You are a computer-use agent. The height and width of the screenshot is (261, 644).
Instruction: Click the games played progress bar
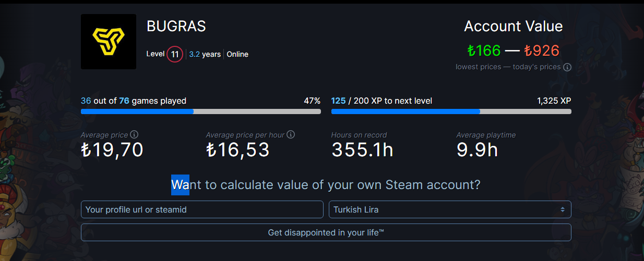tap(200, 111)
